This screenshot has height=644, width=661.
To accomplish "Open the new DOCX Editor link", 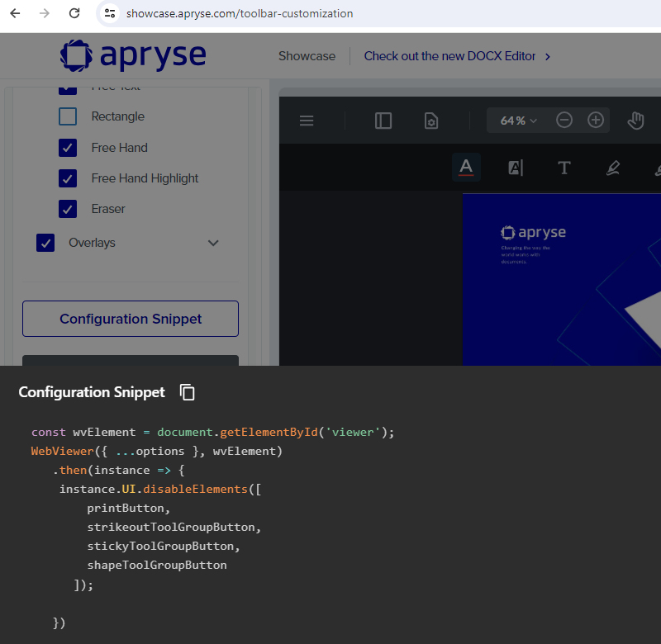I will click(x=453, y=56).
